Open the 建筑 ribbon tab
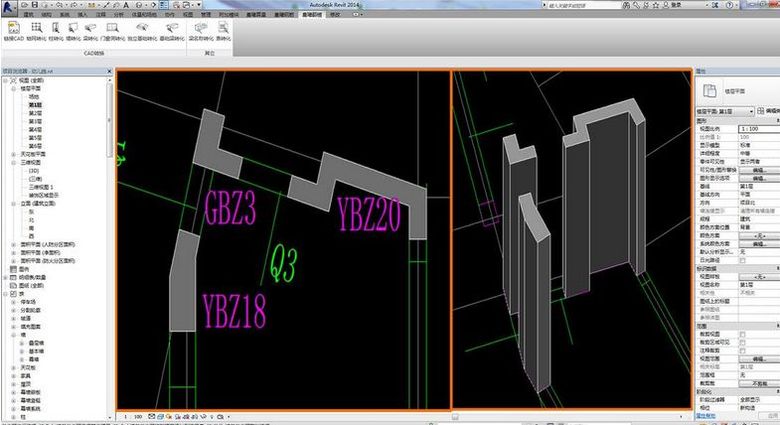Viewport: 780px width, 425px height. pyautogui.click(x=27, y=16)
